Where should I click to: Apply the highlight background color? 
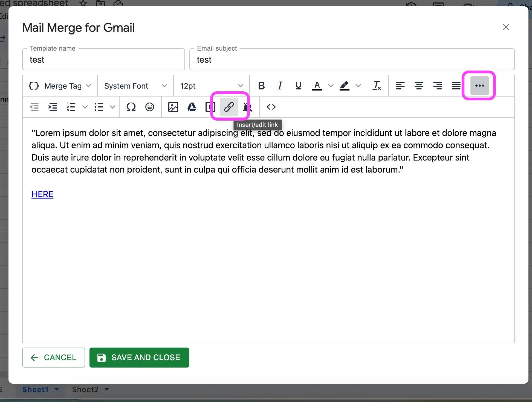coord(344,86)
